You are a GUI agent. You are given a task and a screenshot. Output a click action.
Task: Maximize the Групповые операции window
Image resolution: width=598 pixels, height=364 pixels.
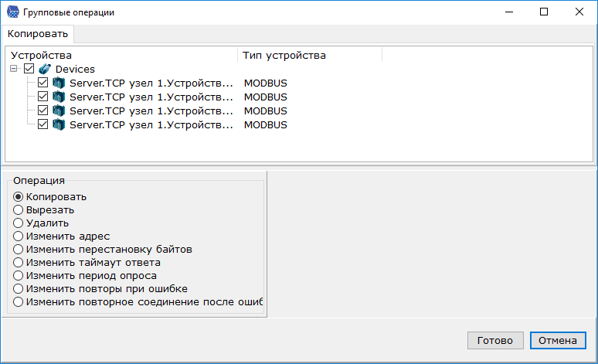[544, 12]
